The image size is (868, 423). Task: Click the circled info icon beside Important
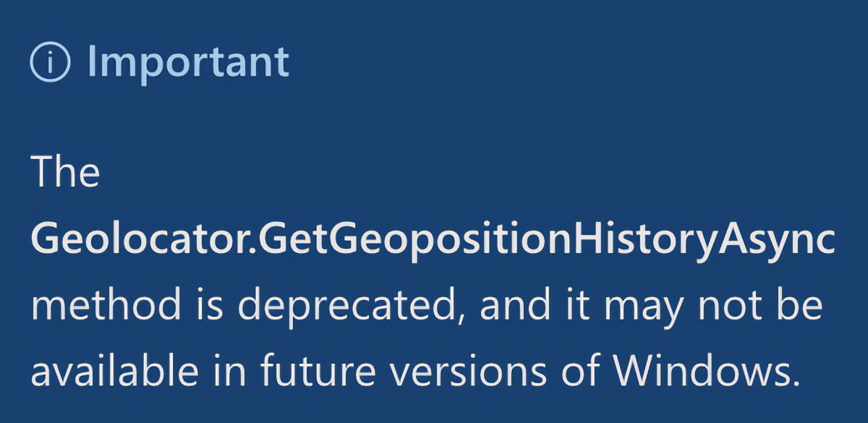coord(50,63)
